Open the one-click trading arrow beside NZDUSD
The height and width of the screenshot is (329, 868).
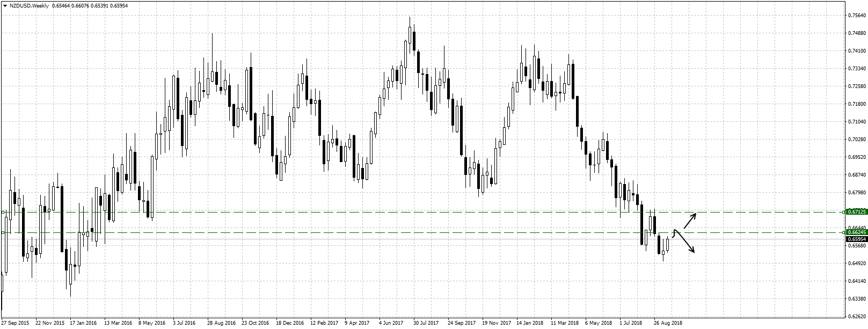tap(5, 5)
